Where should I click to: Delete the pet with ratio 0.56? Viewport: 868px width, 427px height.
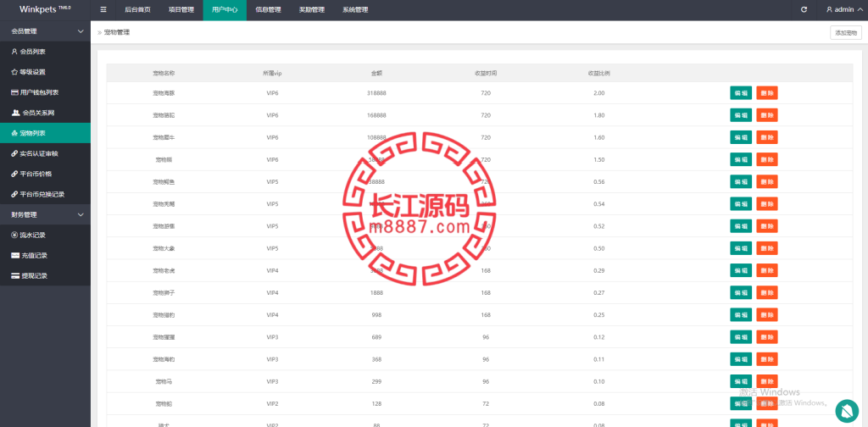(766, 181)
